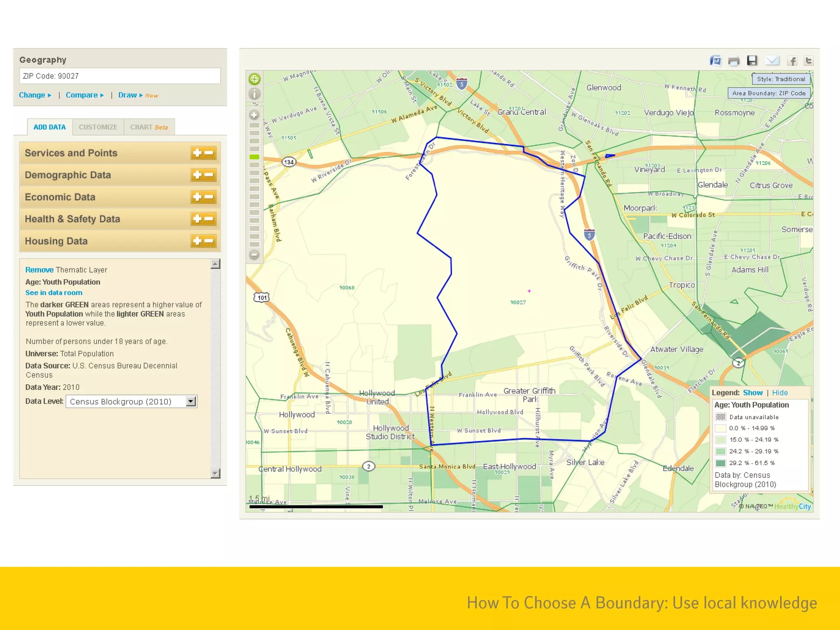Click the Email envelope icon
This screenshot has height=630, width=840.
tap(772, 61)
